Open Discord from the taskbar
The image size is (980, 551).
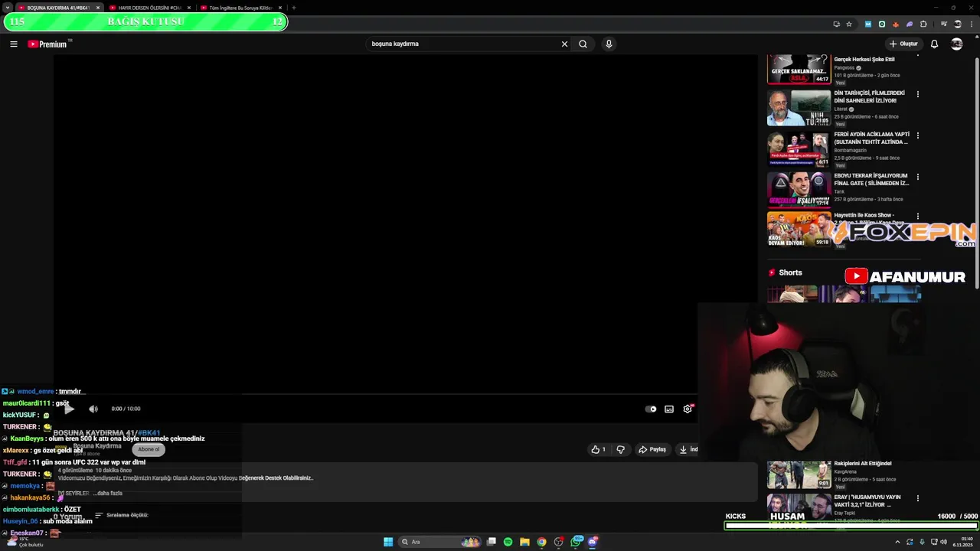[x=593, y=542]
